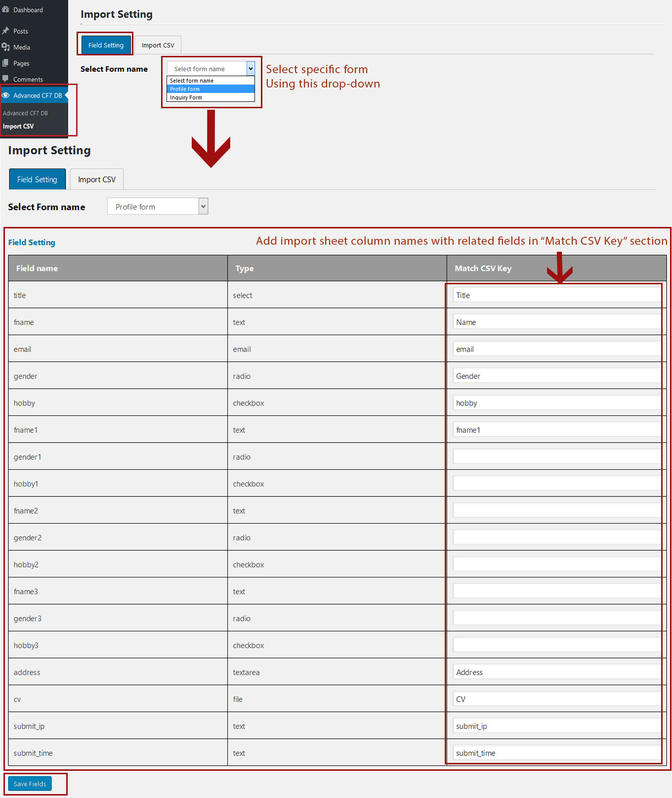Screen dimensions: 672x798
Task: Click the Posts pin icon
Action: 5,31
